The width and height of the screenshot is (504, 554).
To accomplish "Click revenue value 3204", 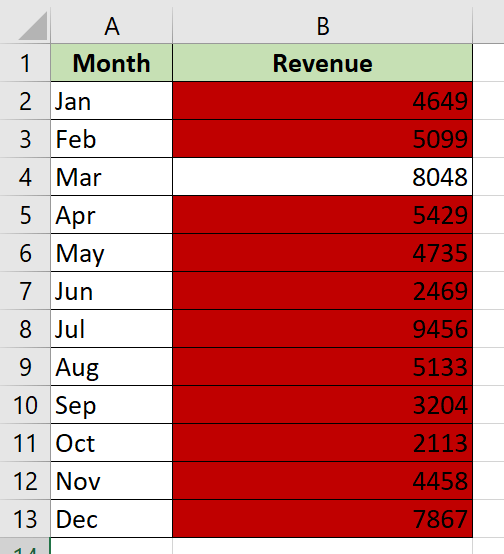I will (x=322, y=405).
